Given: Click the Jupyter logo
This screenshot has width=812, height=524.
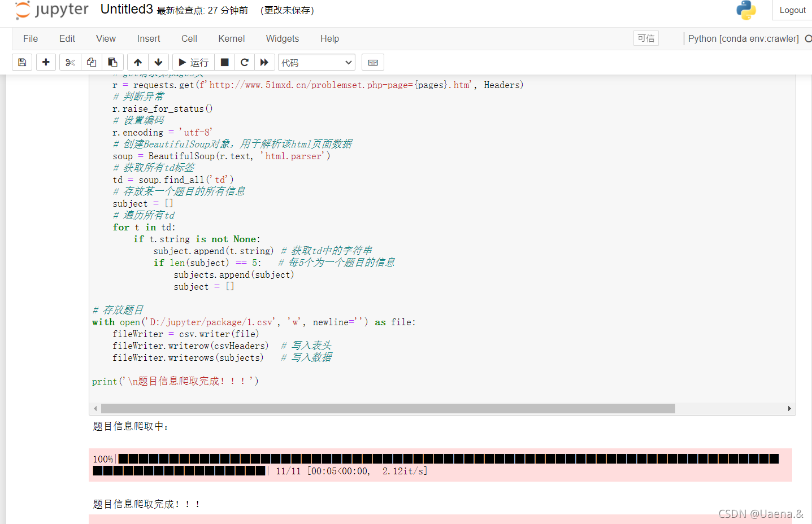Looking at the screenshot, I should coord(51,10).
